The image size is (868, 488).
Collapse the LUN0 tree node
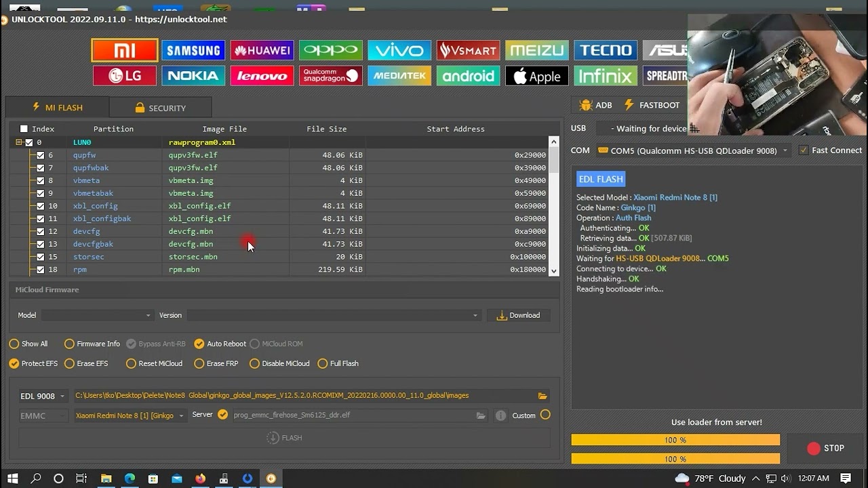pyautogui.click(x=19, y=142)
